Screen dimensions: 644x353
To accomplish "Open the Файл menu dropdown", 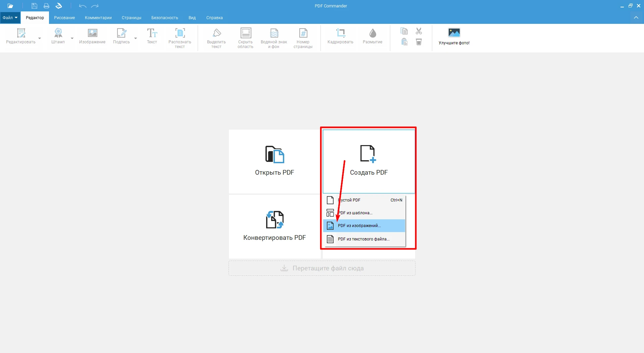I will point(10,18).
